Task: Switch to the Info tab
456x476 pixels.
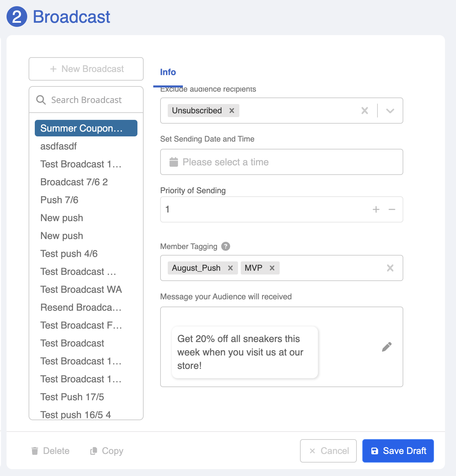Action: pyautogui.click(x=168, y=72)
